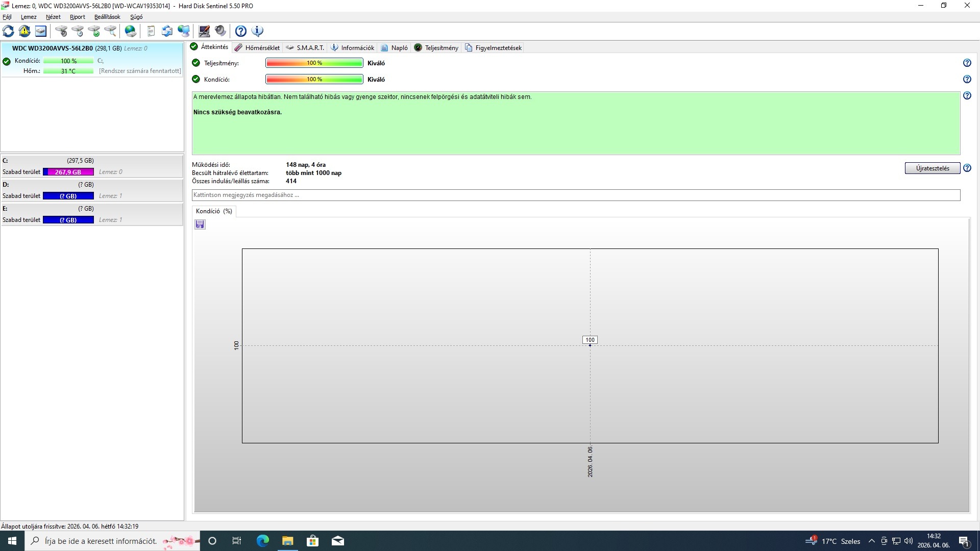980x551 pixels.
Task: Expand hidden system tray icons chevron
Action: [x=871, y=541]
